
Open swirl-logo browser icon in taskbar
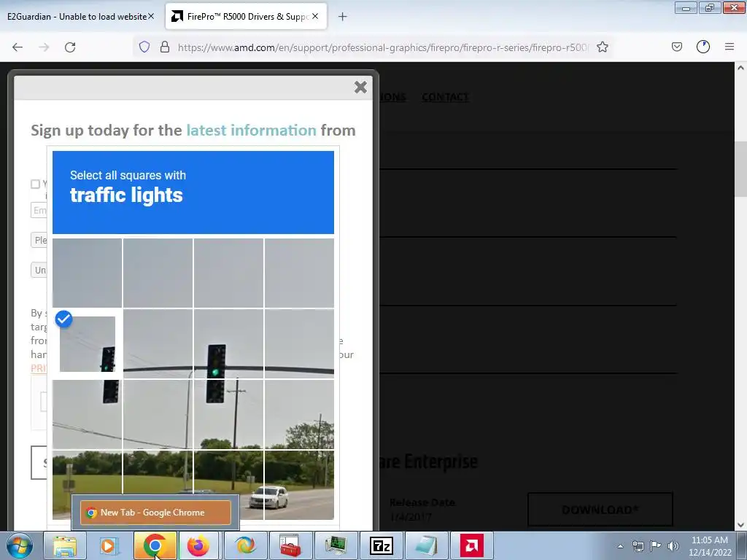(x=245, y=545)
